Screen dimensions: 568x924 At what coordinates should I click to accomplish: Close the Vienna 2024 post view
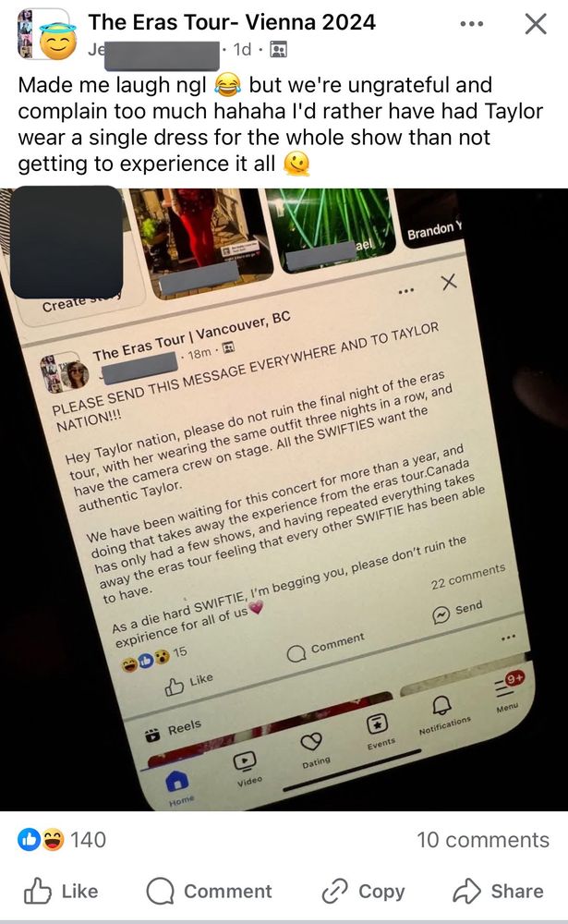click(535, 24)
